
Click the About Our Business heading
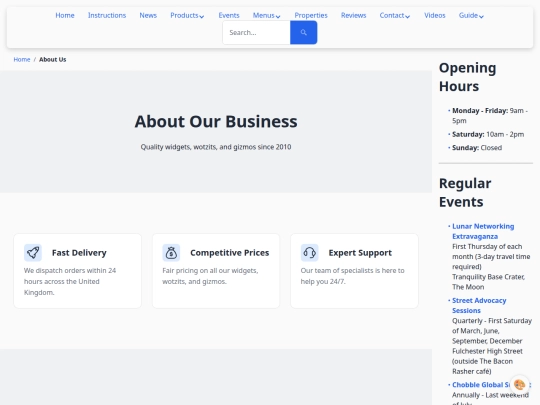[x=216, y=121]
